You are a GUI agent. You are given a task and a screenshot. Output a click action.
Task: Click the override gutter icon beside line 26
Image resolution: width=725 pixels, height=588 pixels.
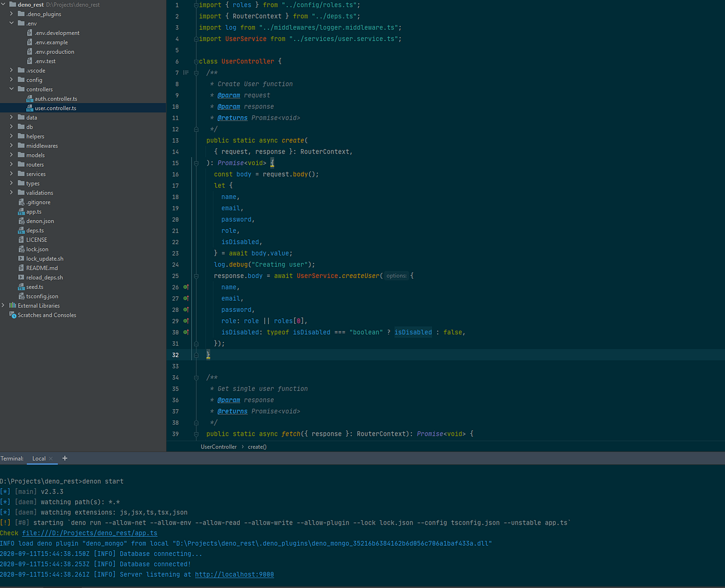(185, 287)
